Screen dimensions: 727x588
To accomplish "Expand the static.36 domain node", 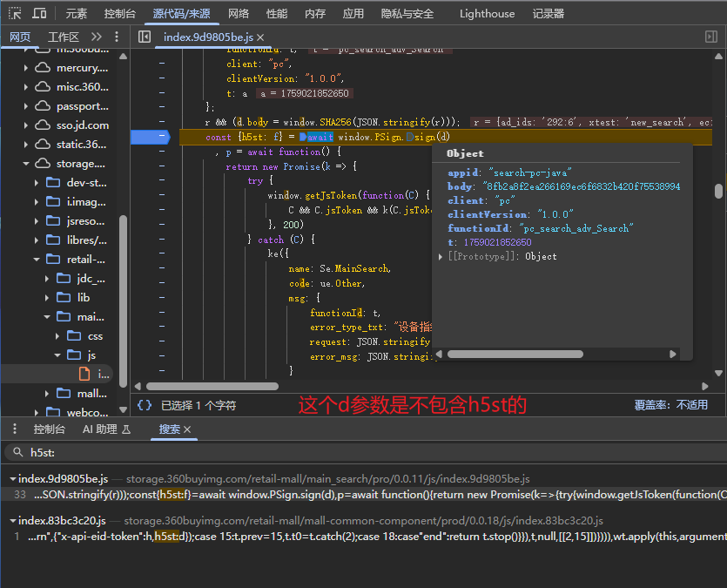I will [x=26, y=145].
